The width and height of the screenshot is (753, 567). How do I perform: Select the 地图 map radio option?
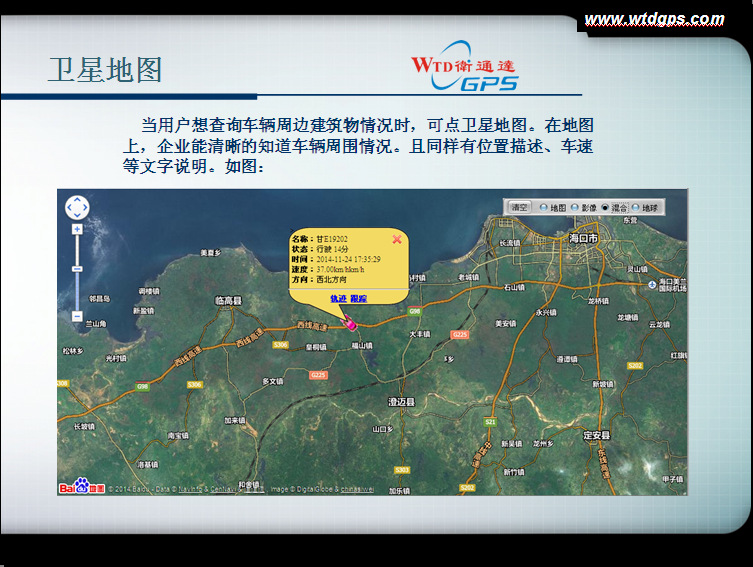click(543, 208)
